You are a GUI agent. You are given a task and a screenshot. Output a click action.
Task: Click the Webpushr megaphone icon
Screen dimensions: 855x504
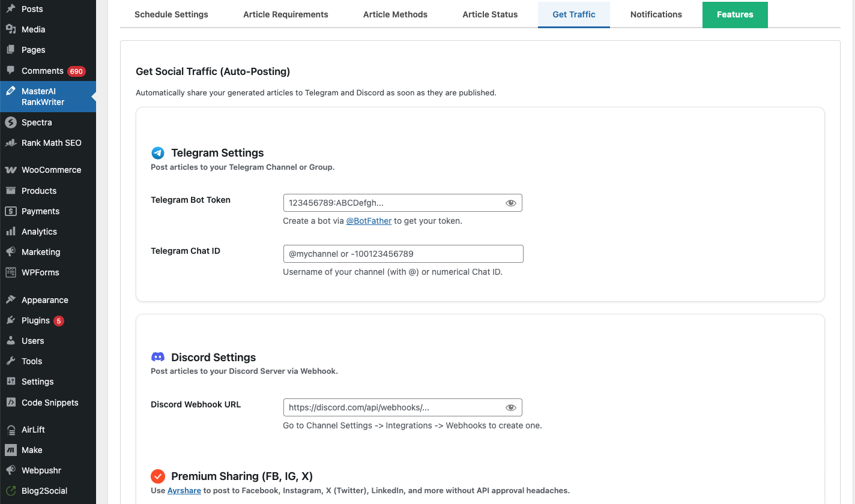coord(11,470)
